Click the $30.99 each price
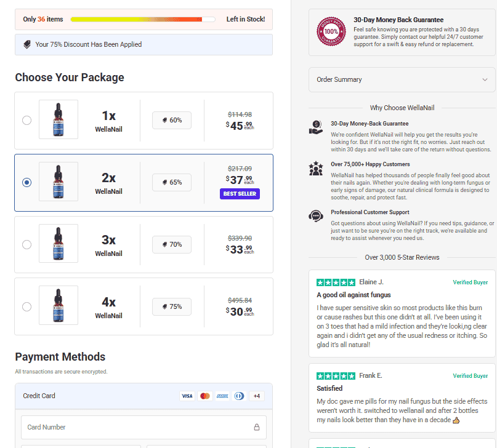497x448 pixels. (240, 311)
